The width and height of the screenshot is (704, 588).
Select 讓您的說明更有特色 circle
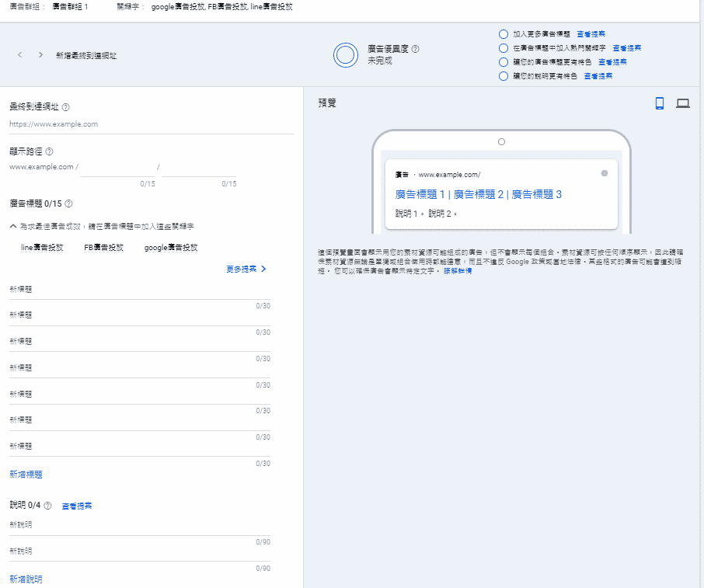504,76
